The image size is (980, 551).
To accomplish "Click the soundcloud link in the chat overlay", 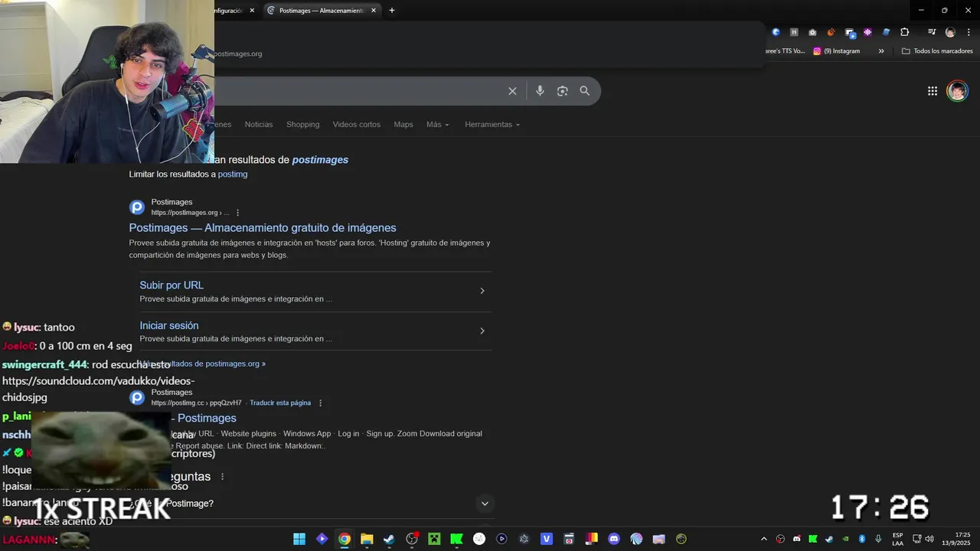I will point(99,389).
